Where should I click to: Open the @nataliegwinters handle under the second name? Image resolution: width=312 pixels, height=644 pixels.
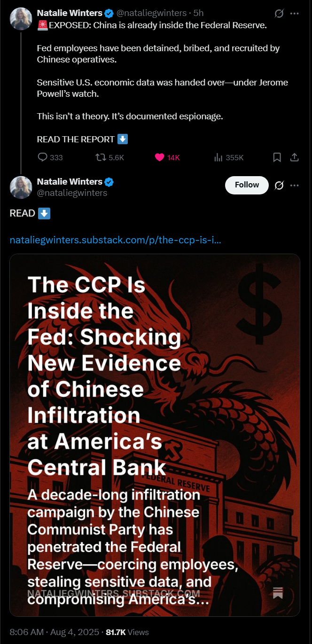click(x=72, y=193)
